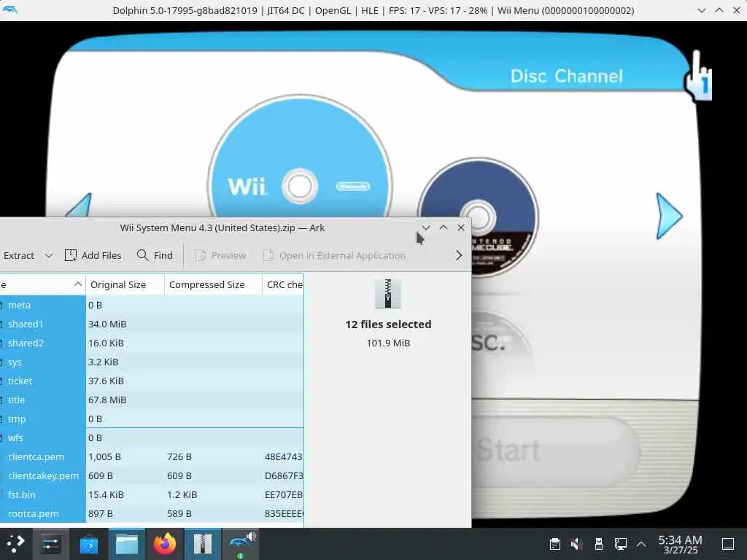Click the 34.0 MiB size cell
Image resolution: width=747 pixels, height=560 pixels.
pyautogui.click(x=107, y=324)
